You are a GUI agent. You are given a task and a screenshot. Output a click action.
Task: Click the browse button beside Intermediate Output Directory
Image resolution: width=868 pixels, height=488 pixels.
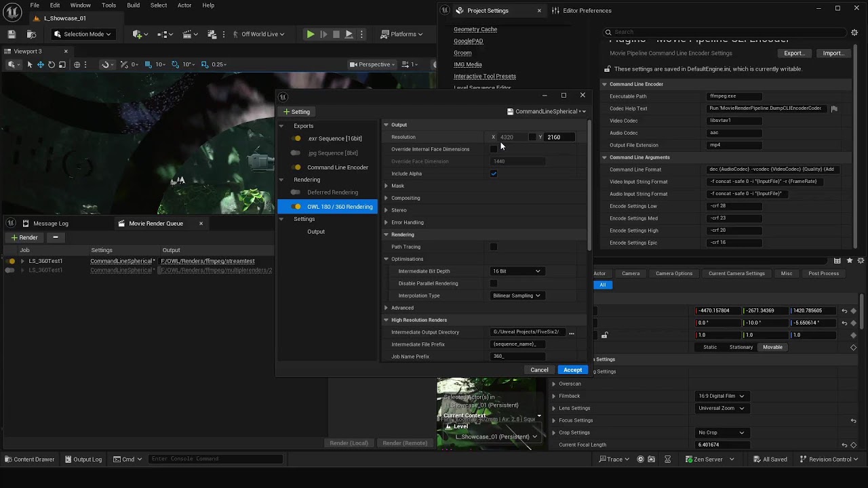pos(571,333)
